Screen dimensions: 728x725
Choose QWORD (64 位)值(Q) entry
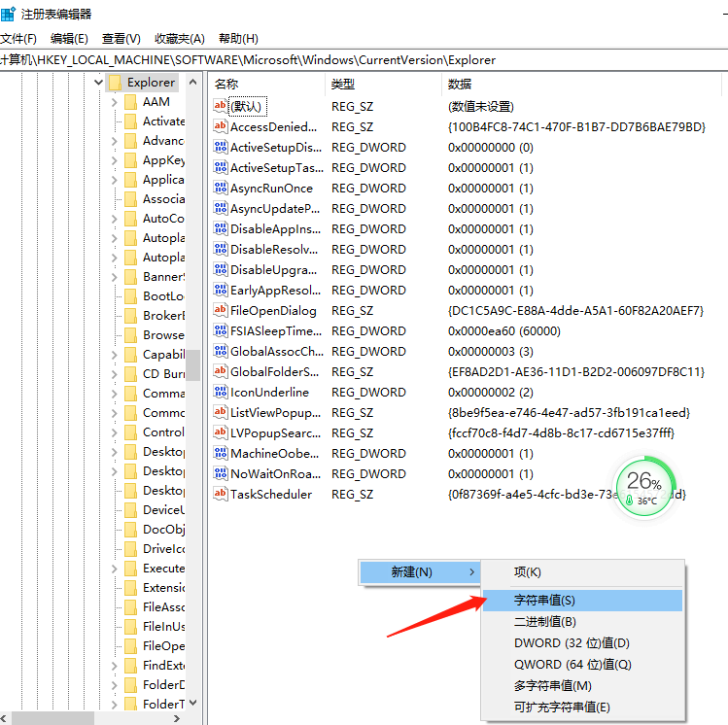click(x=582, y=664)
